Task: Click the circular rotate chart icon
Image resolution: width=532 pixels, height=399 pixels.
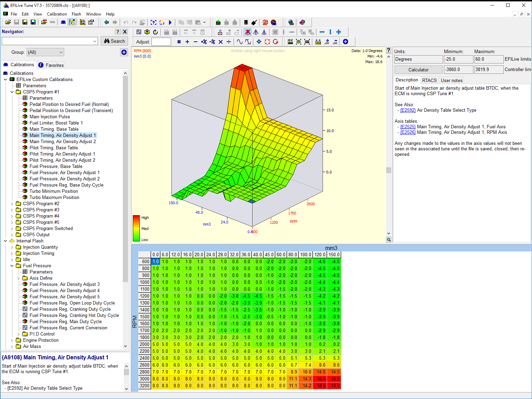Action: (155, 32)
